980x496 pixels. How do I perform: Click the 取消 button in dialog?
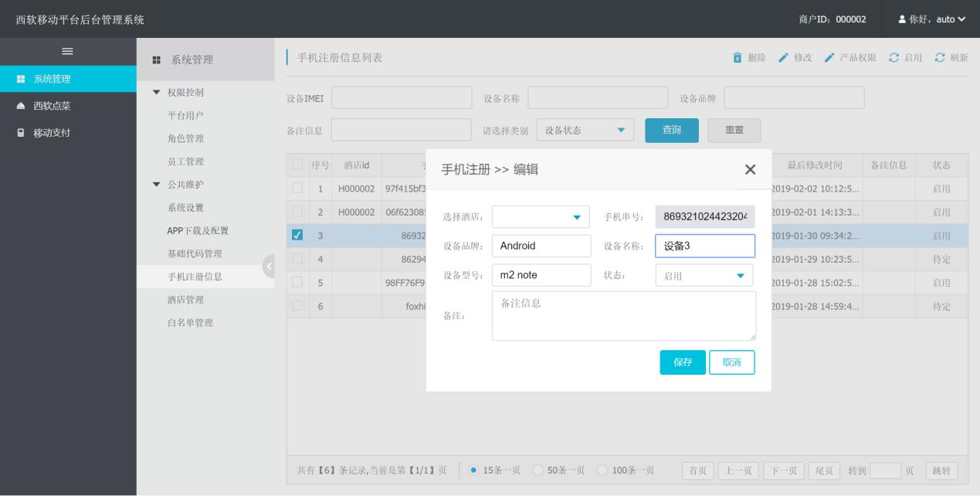point(731,362)
